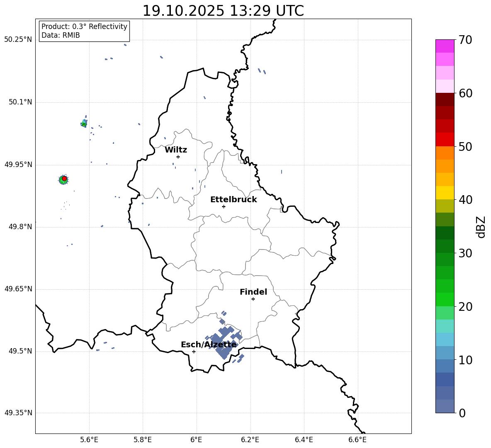Click the colorbar tick label 50
The image size is (491, 448).
tap(466, 147)
